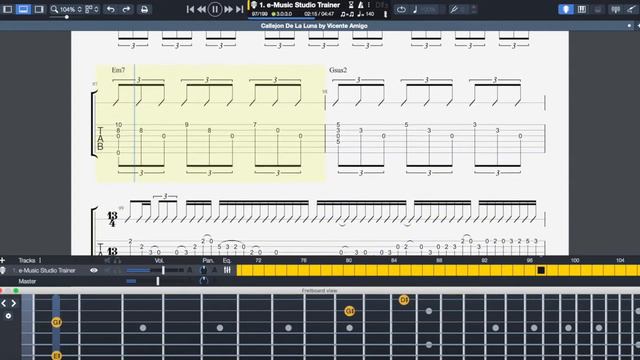Toggle e-Music Studio Trainer track visibility eye
The image size is (640, 360).
click(93, 270)
